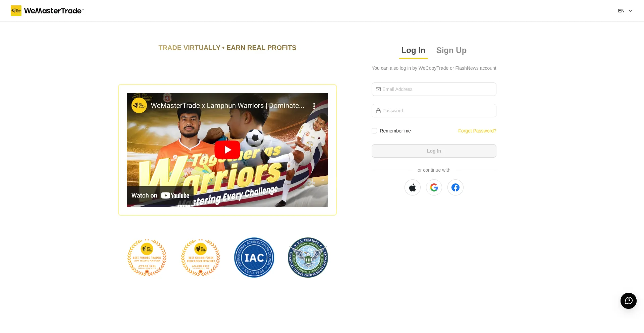Viewport: 644px width, 333px height.
Task: Click the Log In submit button
Action: tap(434, 151)
